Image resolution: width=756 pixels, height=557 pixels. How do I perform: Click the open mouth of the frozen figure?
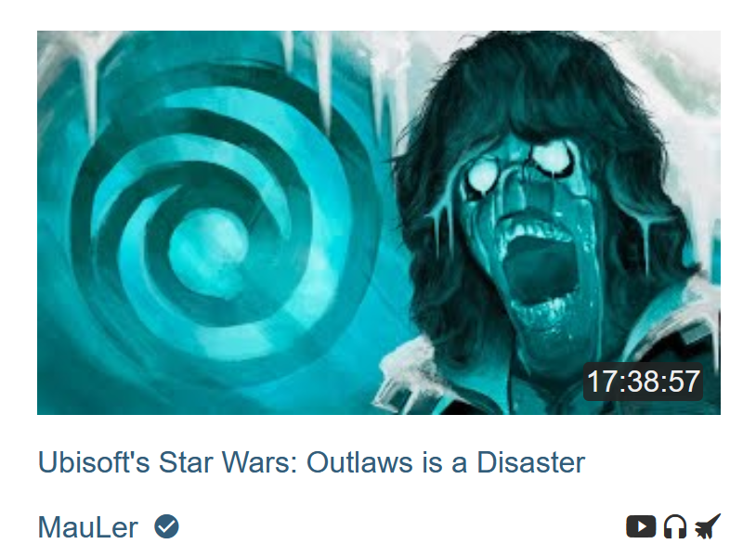tap(538, 270)
